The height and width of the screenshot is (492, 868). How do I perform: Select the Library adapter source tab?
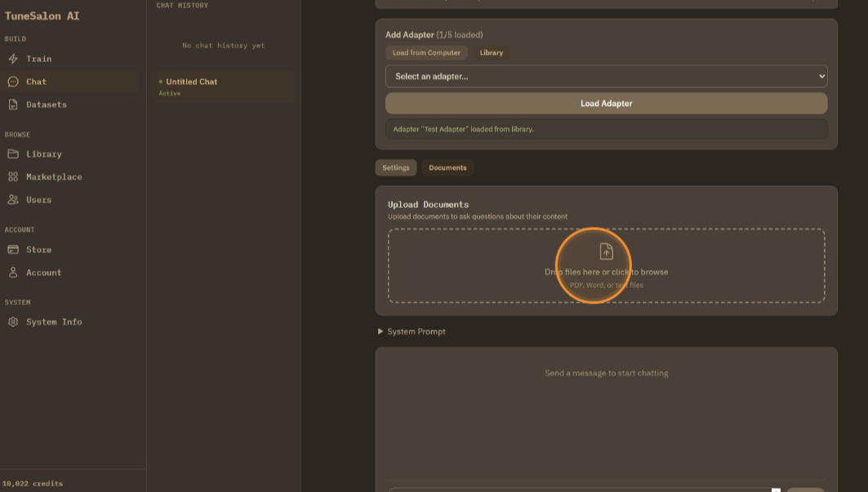491,52
